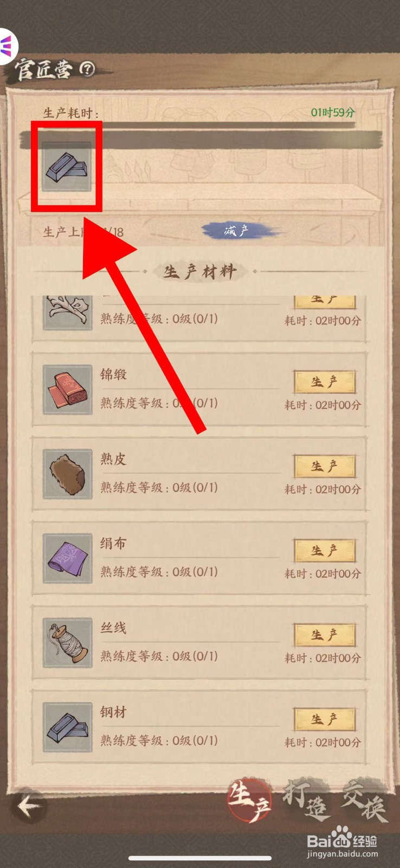Image resolution: width=400 pixels, height=868 pixels.
Task: Go back using the left arrow
Action: point(29,805)
